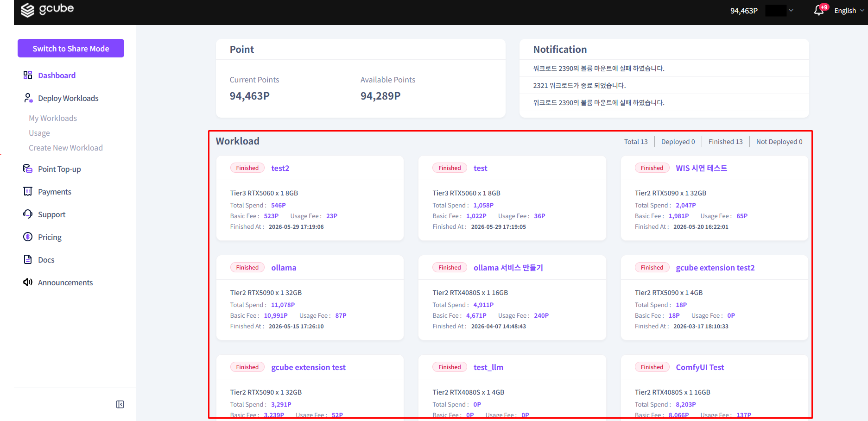This screenshot has height=421, width=868.
Task: Click the Deploy Workloads person-gear icon
Action: click(28, 98)
